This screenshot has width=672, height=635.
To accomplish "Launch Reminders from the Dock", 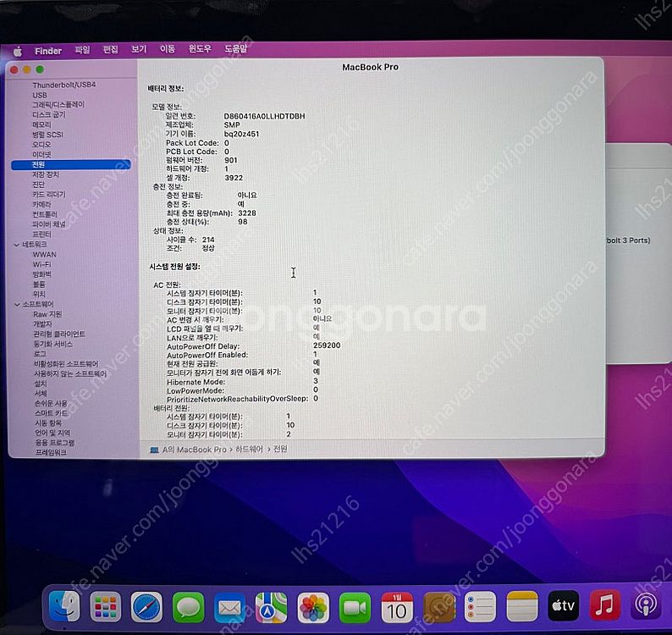I will pyautogui.click(x=480, y=607).
